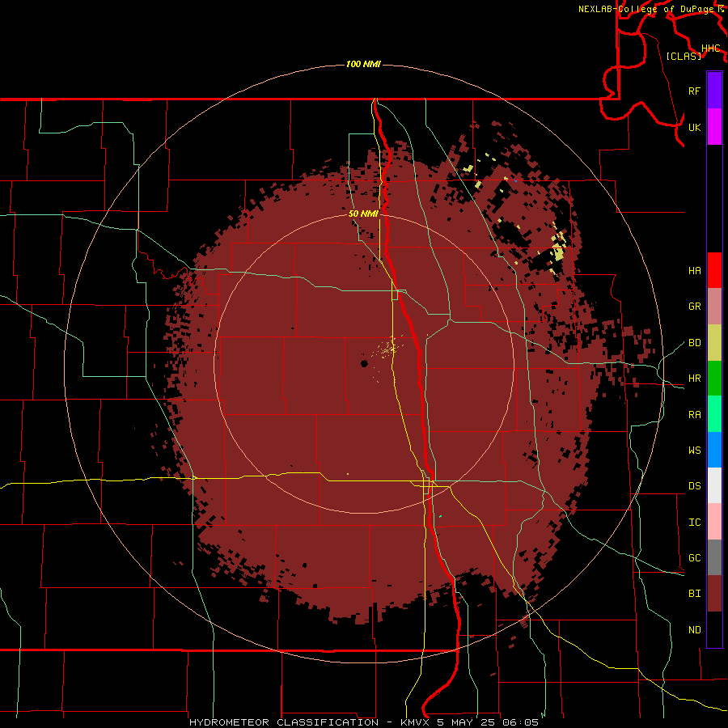The height and width of the screenshot is (728, 728).
Task: Click the 'NEXLAB-College of DuPage' credit text
Action: pyautogui.click(x=647, y=9)
